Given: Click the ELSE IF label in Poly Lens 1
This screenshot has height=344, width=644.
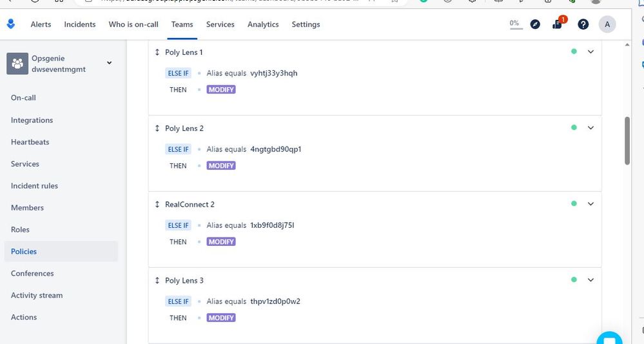Looking at the screenshot, I should coord(179,73).
